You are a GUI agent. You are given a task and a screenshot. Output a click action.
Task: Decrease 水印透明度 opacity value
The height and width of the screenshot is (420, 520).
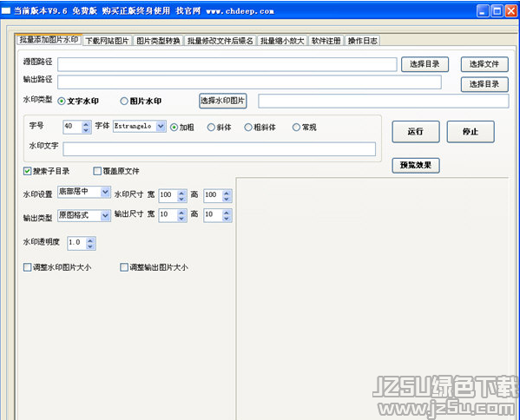[90, 246]
